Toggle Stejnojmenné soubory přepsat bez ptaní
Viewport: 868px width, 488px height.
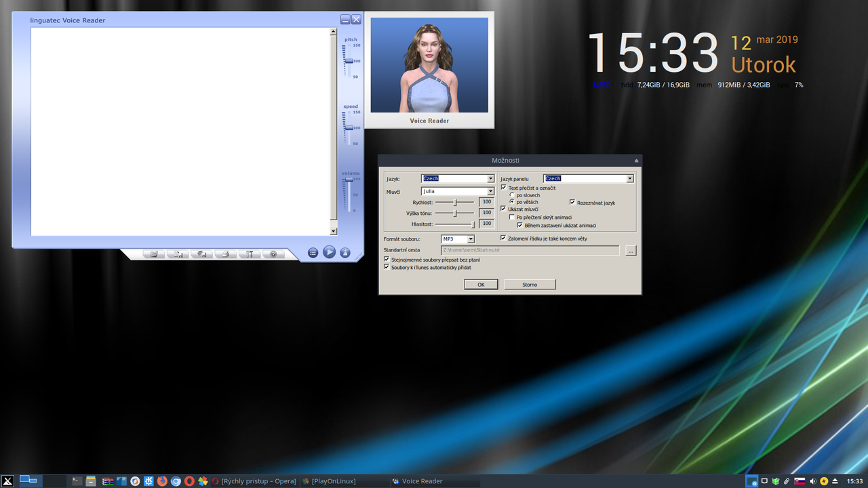pos(387,260)
